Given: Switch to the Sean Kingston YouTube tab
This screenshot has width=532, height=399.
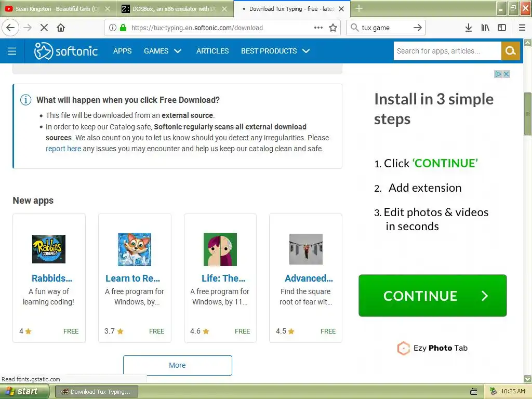Looking at the screenshot, I should coord(58,9).
